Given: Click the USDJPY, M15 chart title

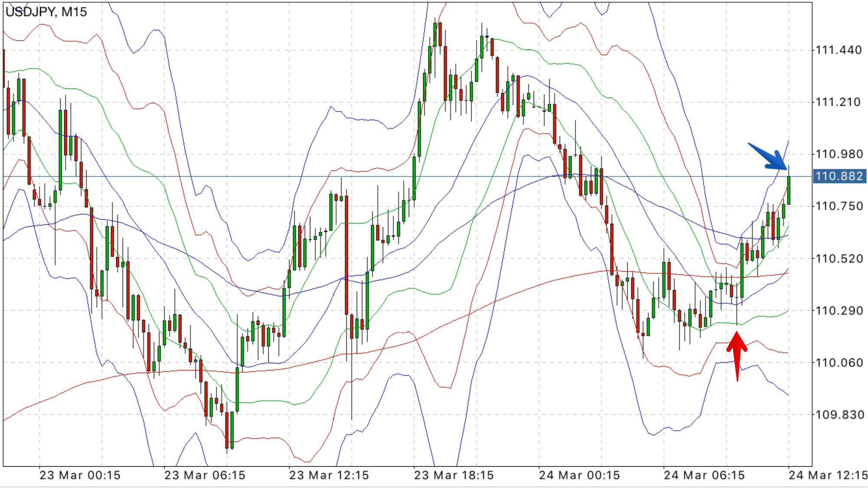Looking at the screenshot, I should coord(46,12).
